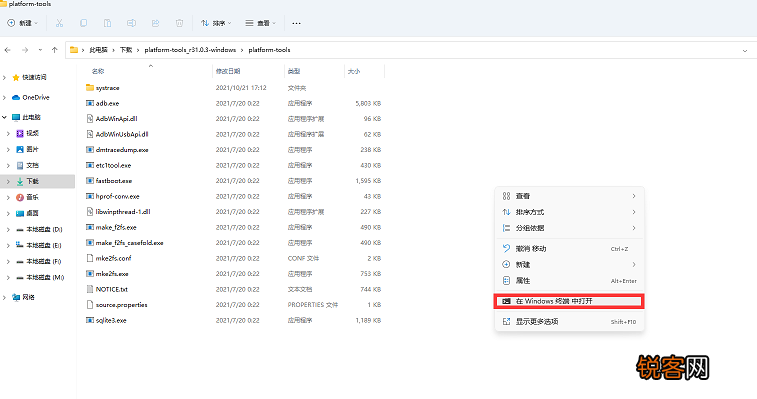
Task: Sort by the 类型 column header
Action: [x=294, y=71]
